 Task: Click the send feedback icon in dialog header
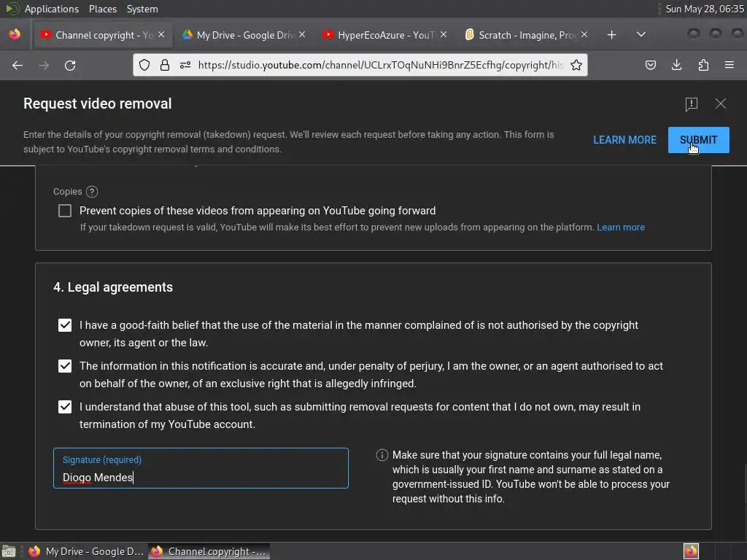(692, 104)
